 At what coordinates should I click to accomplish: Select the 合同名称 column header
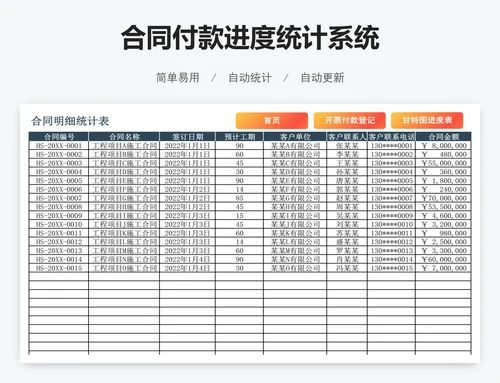tap(124, 136)
